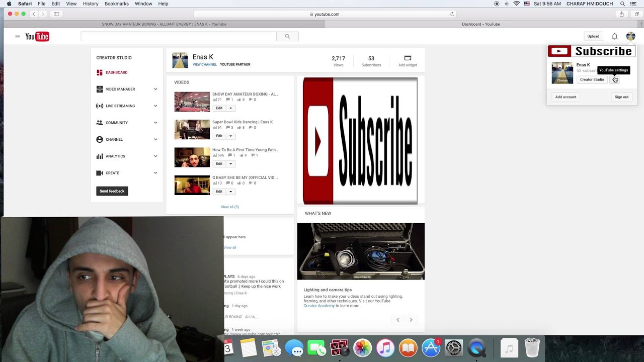Click the Safari address bar
Screen dimensions: 644x362
[x=325, y=14]
